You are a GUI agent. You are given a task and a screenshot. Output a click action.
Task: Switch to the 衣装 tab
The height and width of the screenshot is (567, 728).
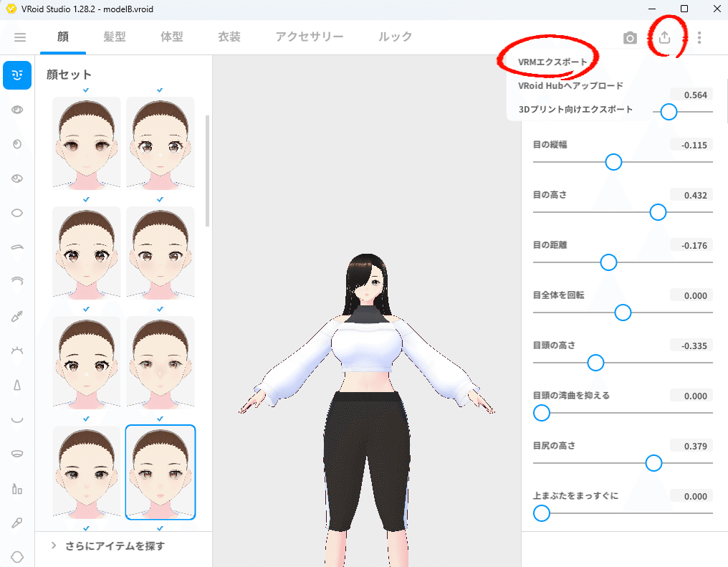229,37
